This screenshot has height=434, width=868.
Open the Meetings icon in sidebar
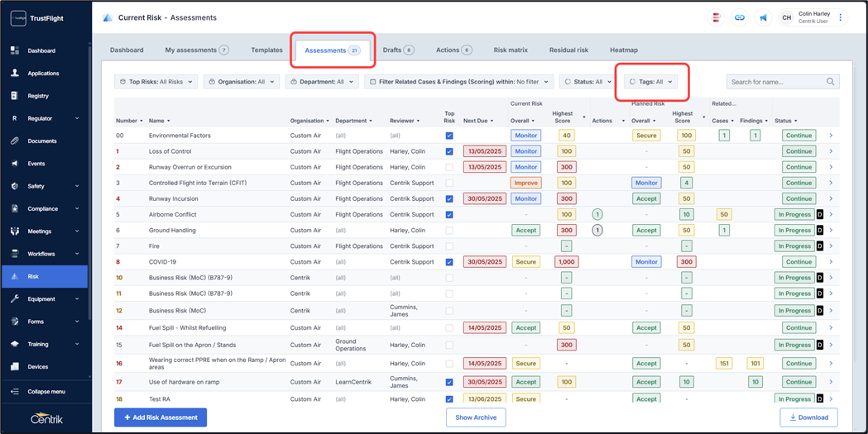15,231
